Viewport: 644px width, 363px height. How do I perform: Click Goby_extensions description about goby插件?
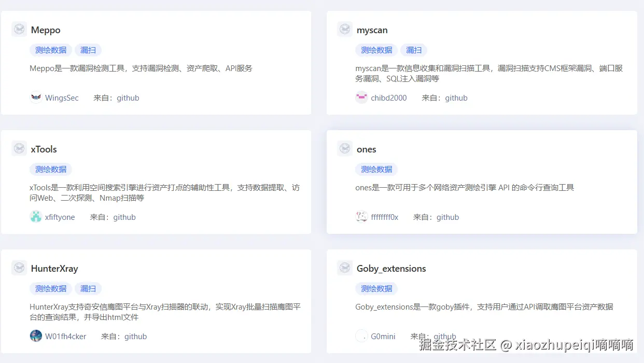tap(484, 306)
